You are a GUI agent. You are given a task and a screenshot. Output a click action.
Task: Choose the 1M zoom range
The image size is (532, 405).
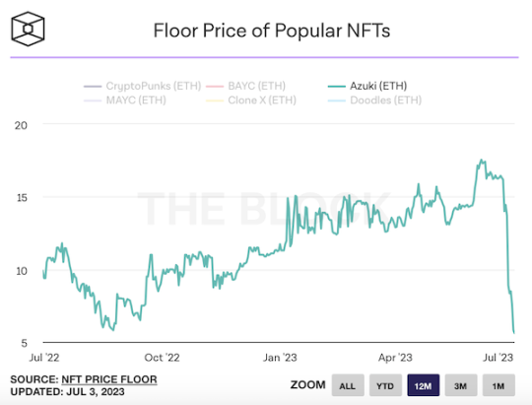(x=499, y=385)
